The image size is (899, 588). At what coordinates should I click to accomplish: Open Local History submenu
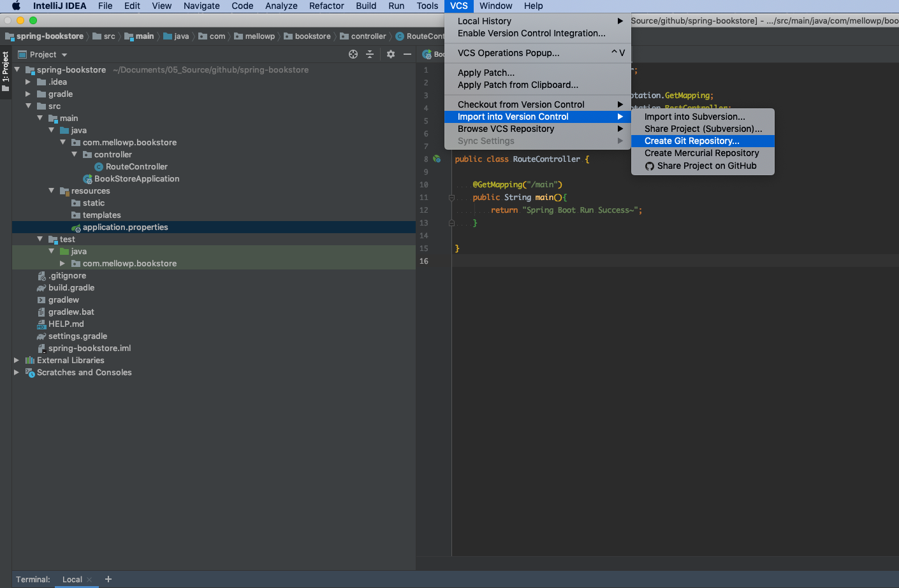pyautogui.click(x=537, y=21)
